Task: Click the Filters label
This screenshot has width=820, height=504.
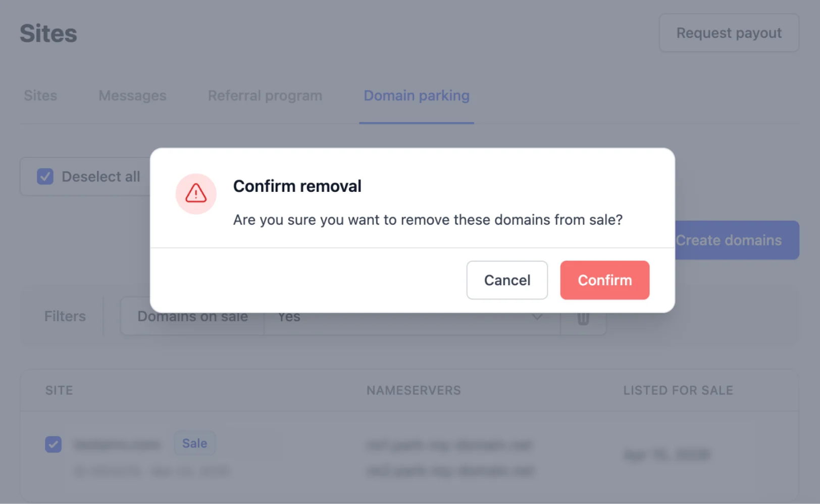Action: pyautogui.click(x=65, y=317)
